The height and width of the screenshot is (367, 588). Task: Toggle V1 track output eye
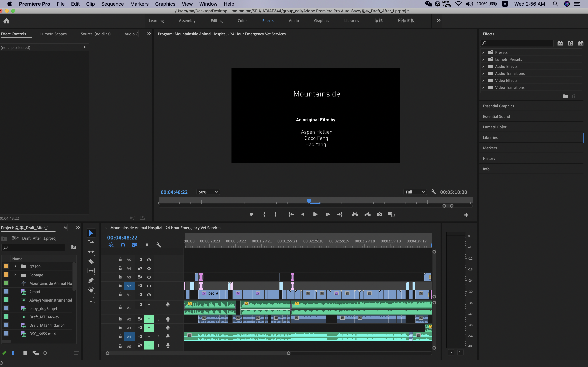click(149, 295)
